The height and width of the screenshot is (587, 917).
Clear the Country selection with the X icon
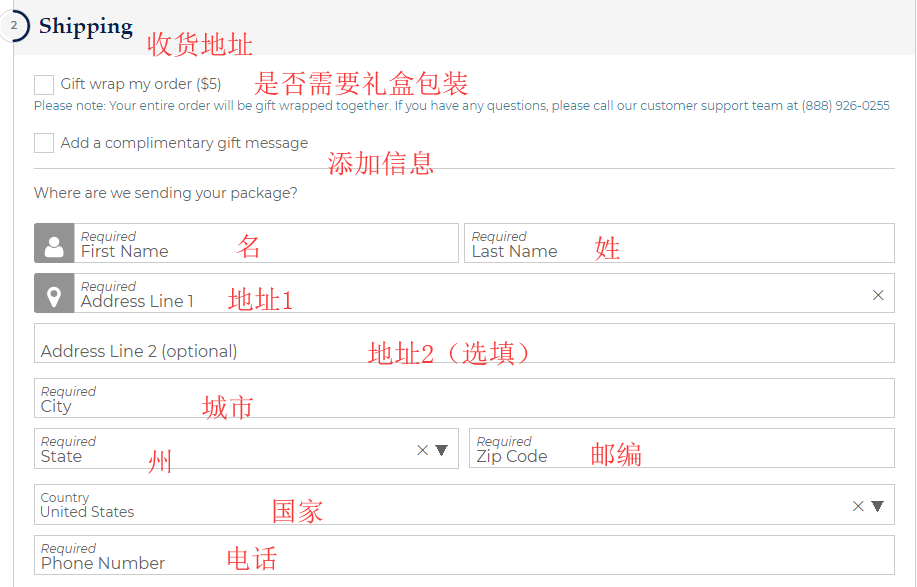coord(857,506)
